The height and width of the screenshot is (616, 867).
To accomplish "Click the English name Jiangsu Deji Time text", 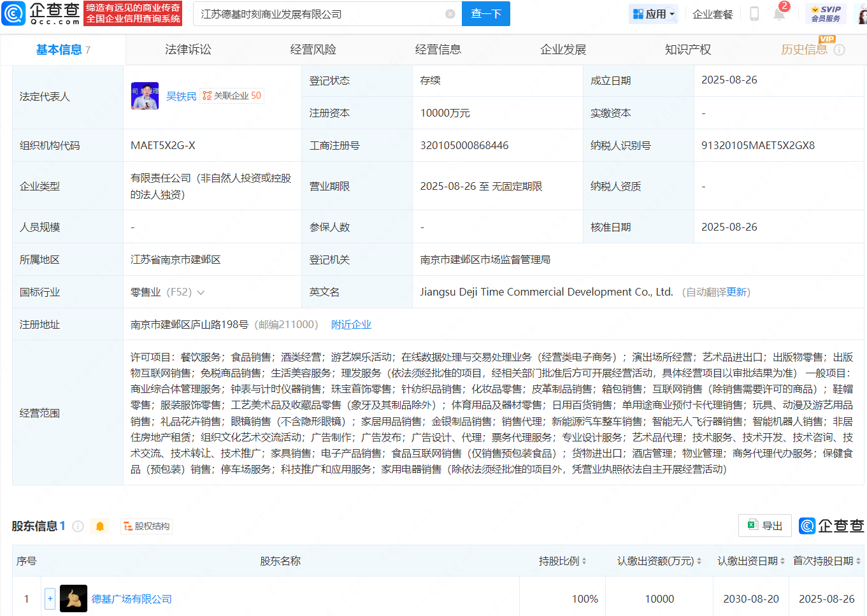I will (547, 292).
